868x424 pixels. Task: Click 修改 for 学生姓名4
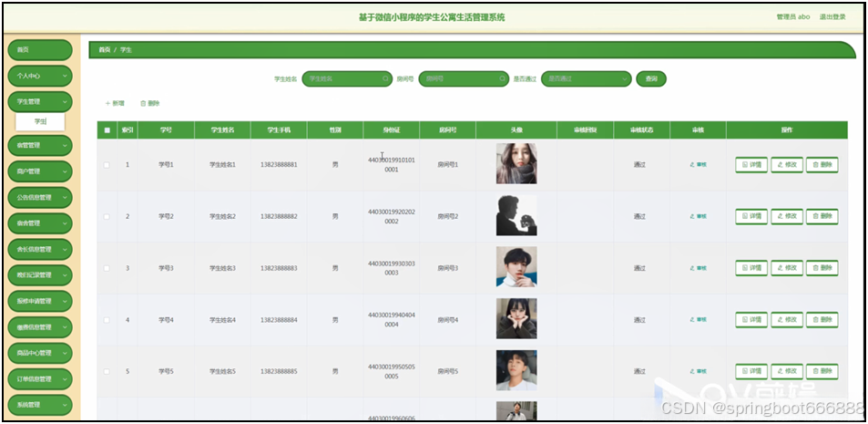[787, 320]
